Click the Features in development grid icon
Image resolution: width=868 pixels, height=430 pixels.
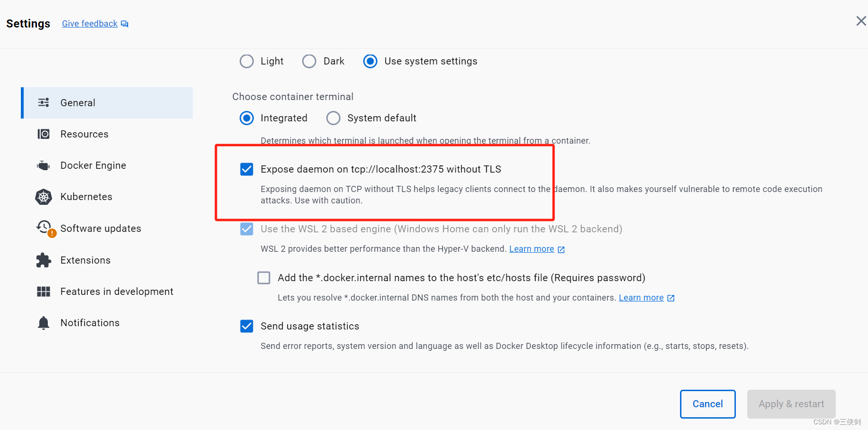(43, 291)
